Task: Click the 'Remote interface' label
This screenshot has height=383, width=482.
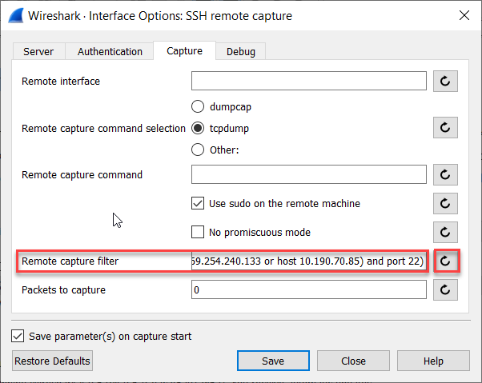Action: [x=61, y=81]
